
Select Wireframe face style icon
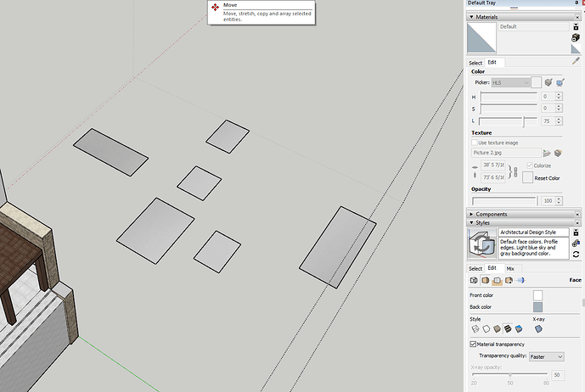pos(475,329)
